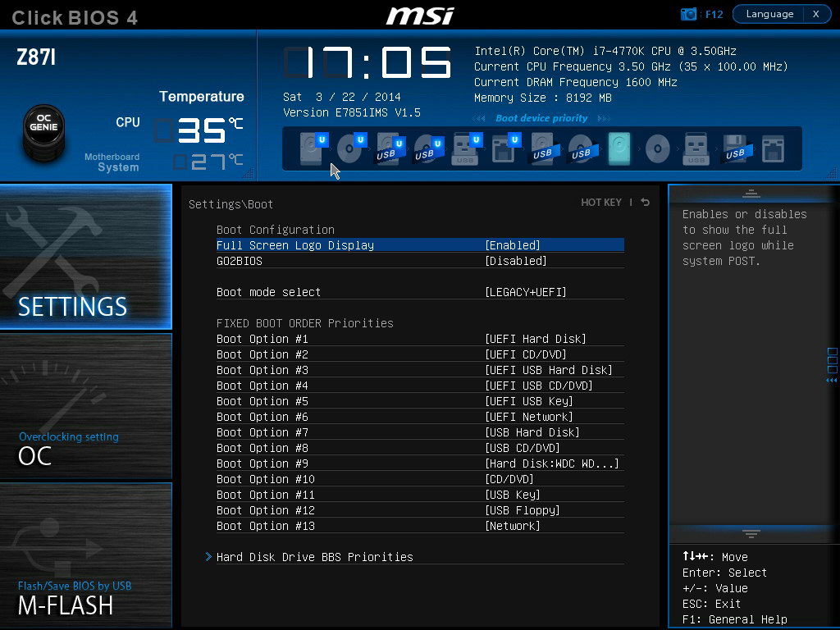The height and width of the screenshot is (630, 840).
Task: Click the [CD/DVD] value for option #10
Action: coord(509,479)
